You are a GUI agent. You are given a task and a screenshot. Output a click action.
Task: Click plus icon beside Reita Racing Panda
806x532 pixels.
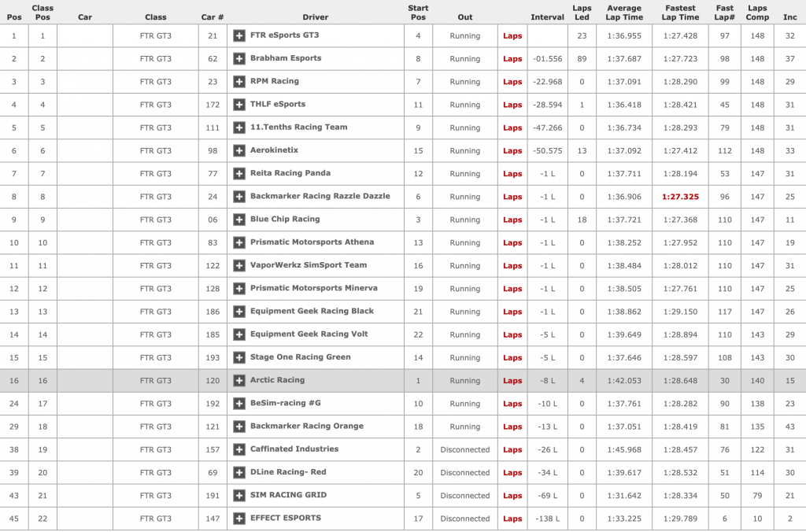[x=239, y=173]
